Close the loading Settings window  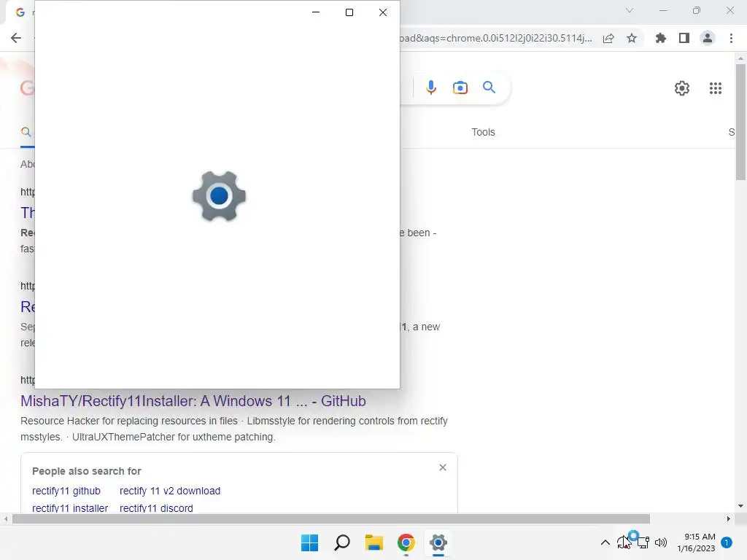pos(383,12)
